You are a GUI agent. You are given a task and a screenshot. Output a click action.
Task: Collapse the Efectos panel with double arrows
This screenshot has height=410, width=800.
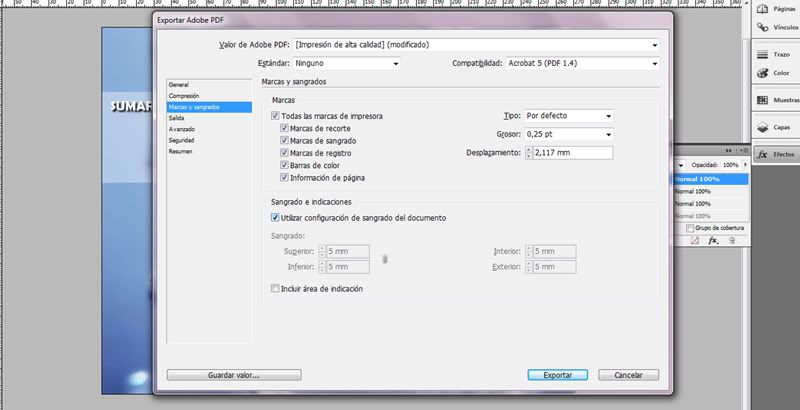729,150
